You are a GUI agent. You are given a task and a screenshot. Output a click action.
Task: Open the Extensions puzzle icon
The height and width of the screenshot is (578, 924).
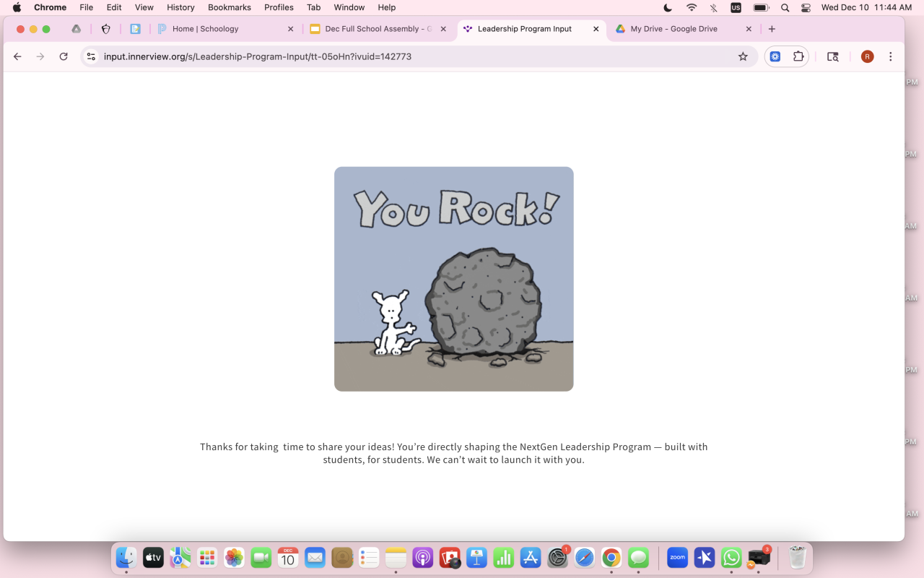tap(798, 56)
